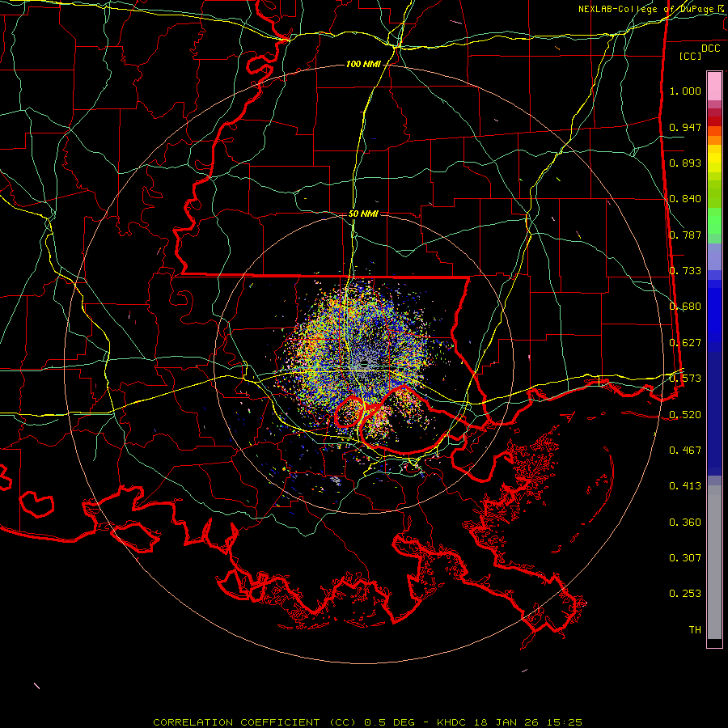The image size is (728, 728).
Task: Click the 0.947 value on color scale
Action: click(685, 127)
